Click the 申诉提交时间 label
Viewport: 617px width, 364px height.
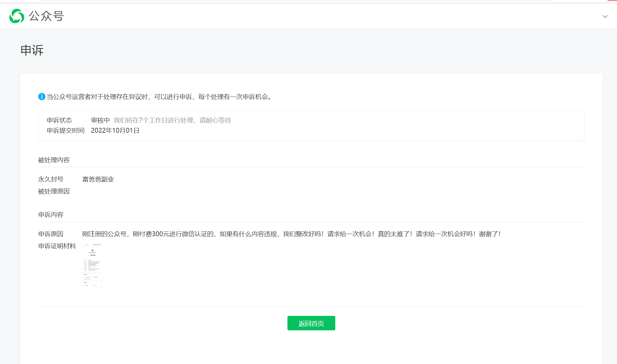pyautogui.click(x=66, y=131)
